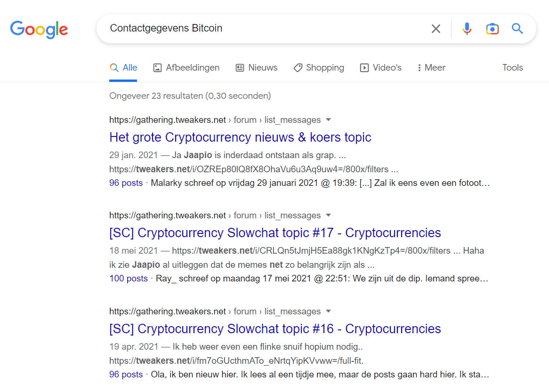The image size is (549, 392).
Task: Open 'Het grote Cryptocurrency nieuws & koers topic'
Action: (x=240, y=137)
